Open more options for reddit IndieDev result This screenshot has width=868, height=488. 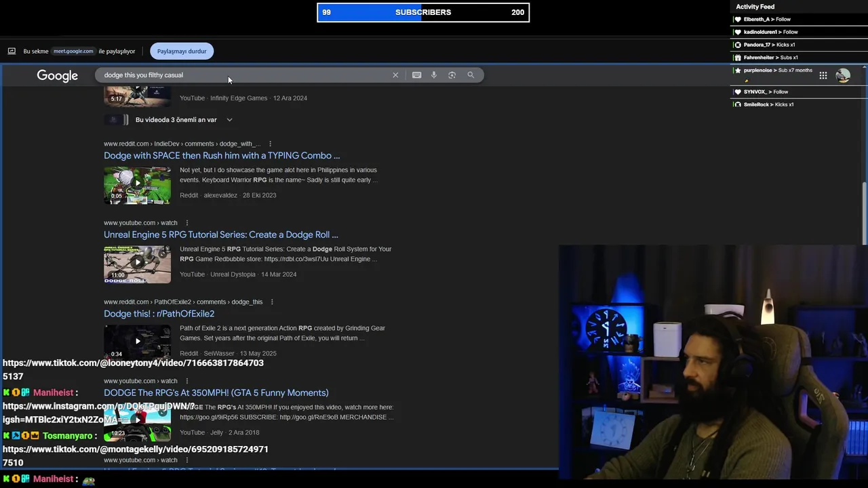[x=270, y=144]
